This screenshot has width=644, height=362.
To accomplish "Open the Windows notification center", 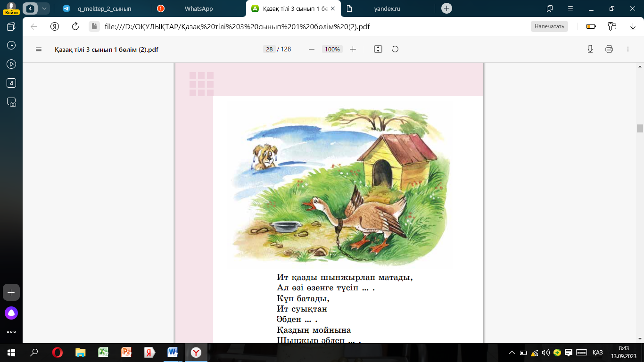I will click(569, 353).
